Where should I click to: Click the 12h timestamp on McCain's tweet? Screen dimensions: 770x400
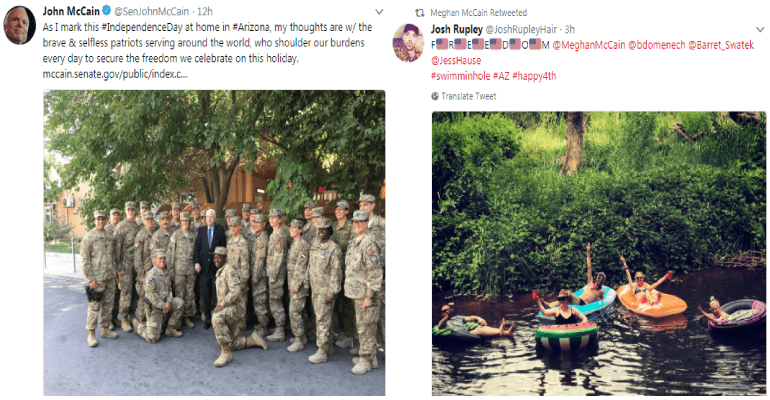tap(205, 11)
